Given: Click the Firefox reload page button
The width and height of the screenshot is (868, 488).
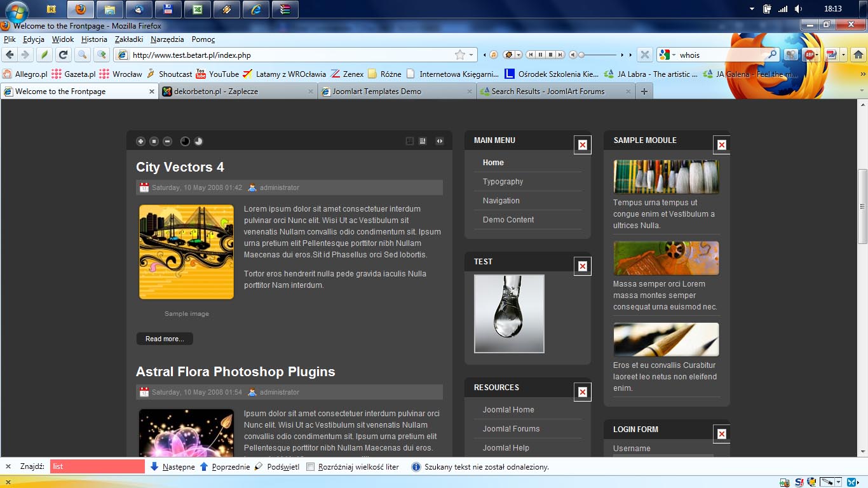Looking at the screenshot, I should click(63, 55).
